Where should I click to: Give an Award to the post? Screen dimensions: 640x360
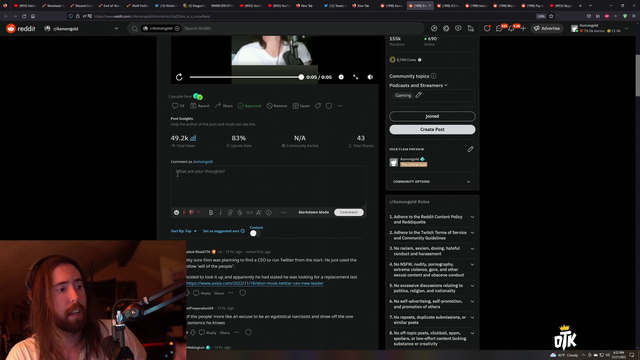(x=200, y=106)
